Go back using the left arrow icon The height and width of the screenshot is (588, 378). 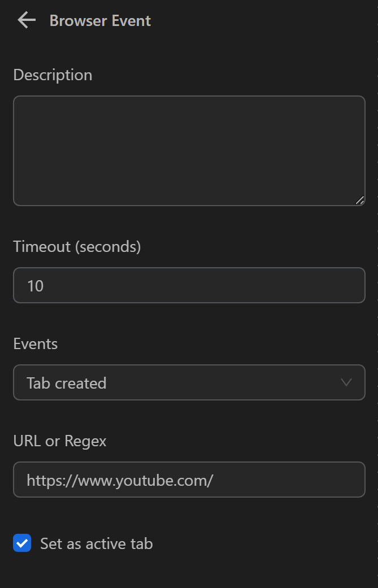(x=26, y=21)
